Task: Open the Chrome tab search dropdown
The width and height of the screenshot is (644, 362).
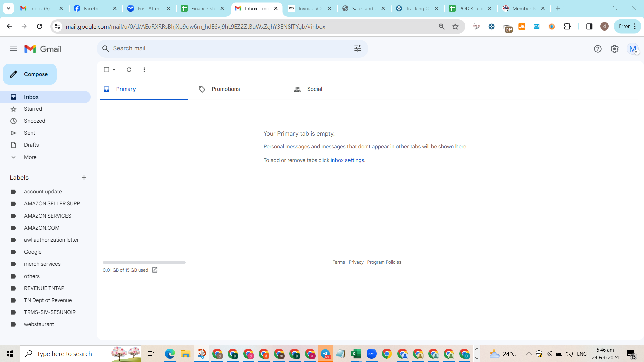Action: [x=8, y=8]
